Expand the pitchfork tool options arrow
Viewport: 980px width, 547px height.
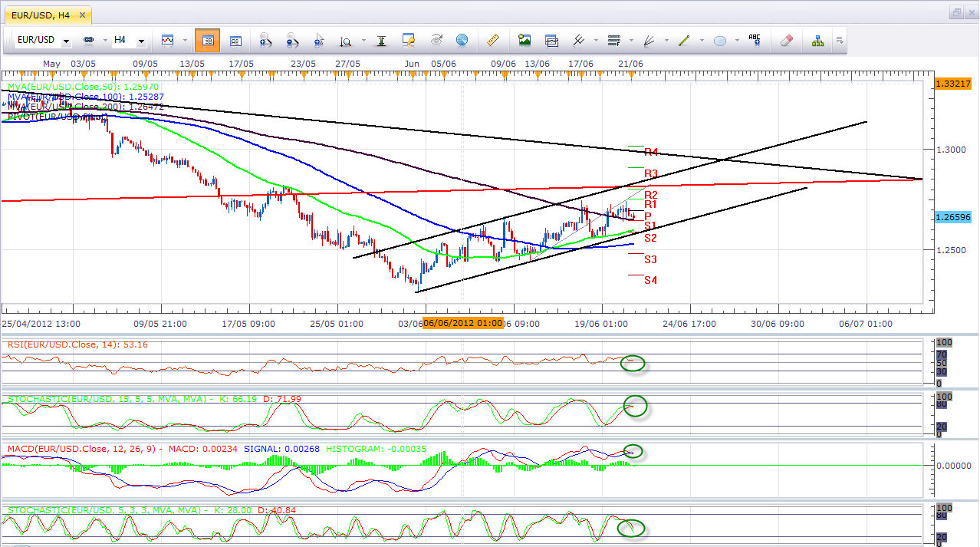click(595, 41)
